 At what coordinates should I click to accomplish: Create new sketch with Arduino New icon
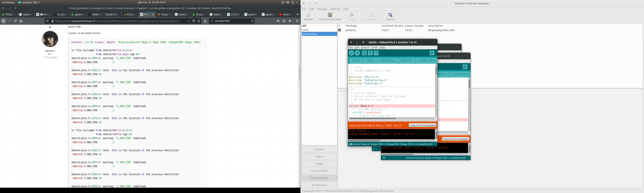[x=364, y=53]
